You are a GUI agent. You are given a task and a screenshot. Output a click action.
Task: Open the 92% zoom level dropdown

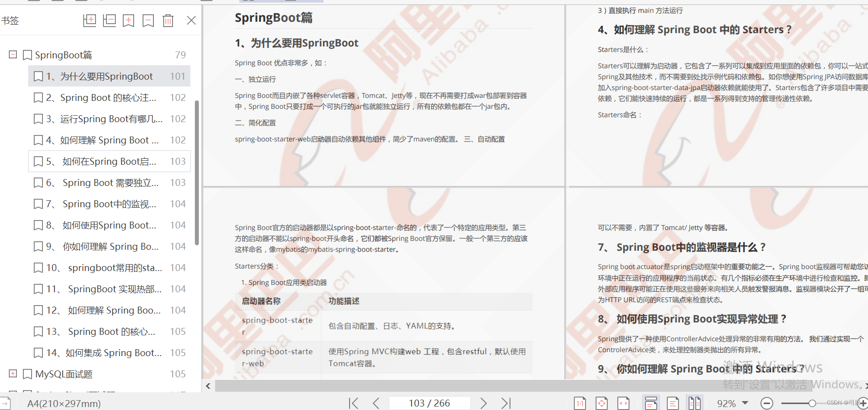point(745,403)
